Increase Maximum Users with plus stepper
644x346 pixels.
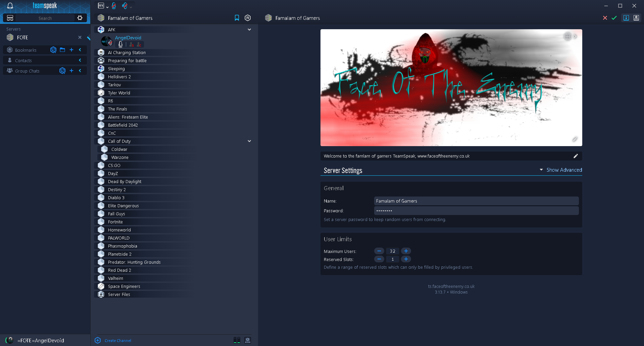(406, 251)
